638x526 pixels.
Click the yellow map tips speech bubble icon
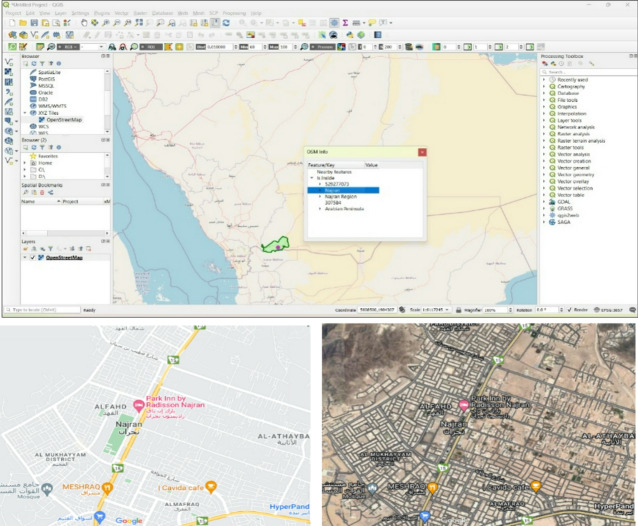[371, 23]
